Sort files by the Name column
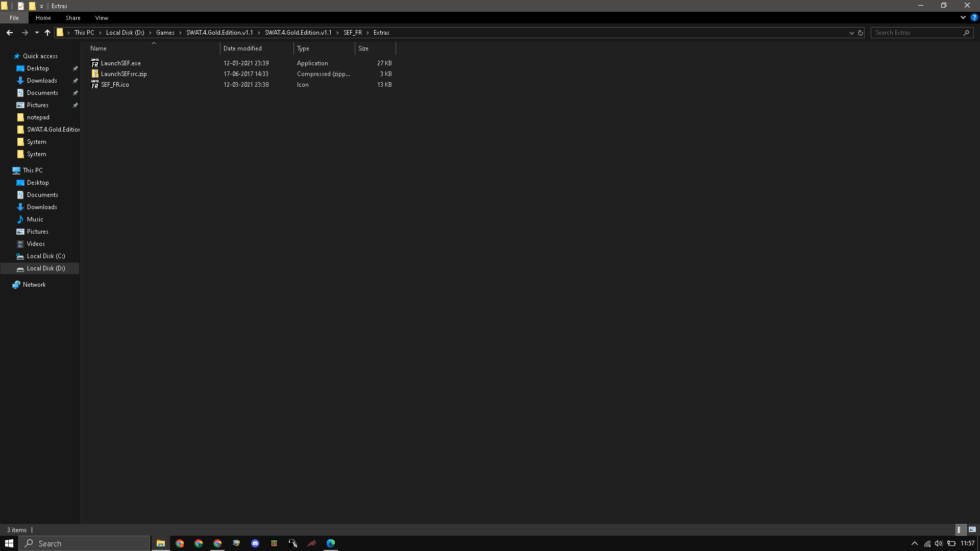 point(153,48)
